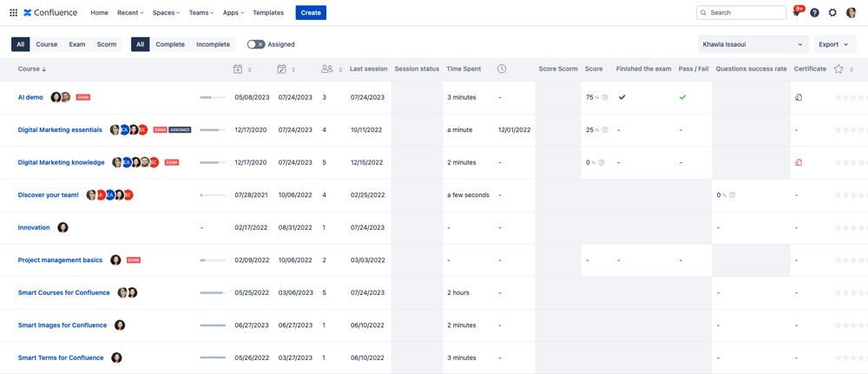This screenshot has width=868, height=374.
Task: Select the Complete filter
Action: [170, 44]
